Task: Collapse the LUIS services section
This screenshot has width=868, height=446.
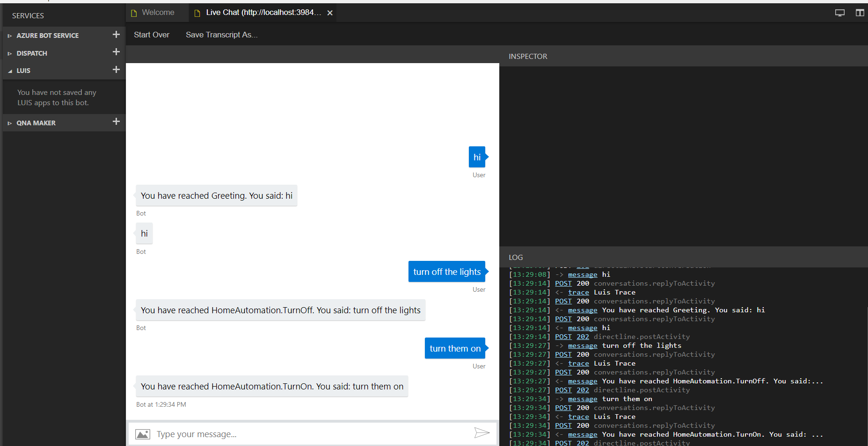Action: 10,70
